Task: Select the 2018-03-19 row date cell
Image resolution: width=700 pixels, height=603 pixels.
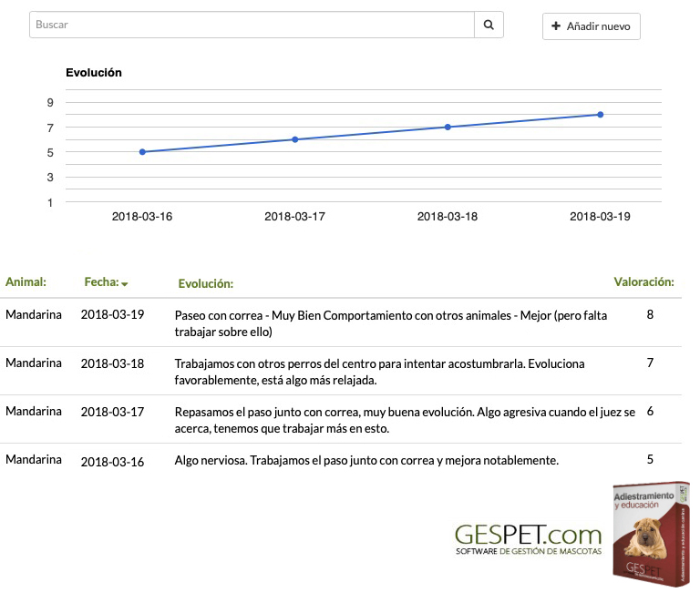Action: [112, 315]
